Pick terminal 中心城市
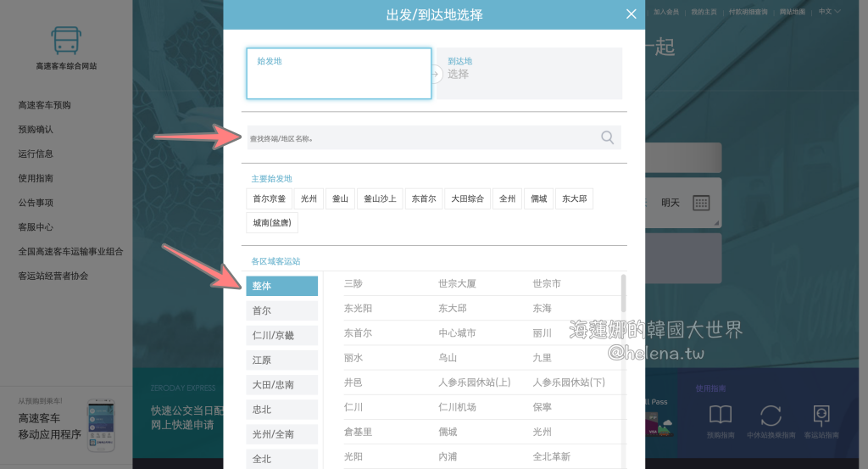This screenshot has width=868, height=469. 457,333
